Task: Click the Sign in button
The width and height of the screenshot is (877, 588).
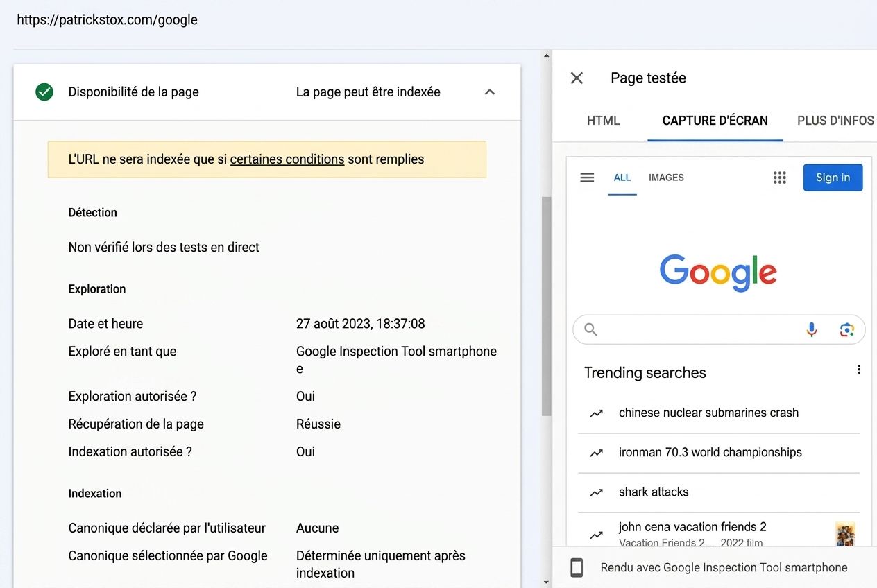Action: [833, 178]
